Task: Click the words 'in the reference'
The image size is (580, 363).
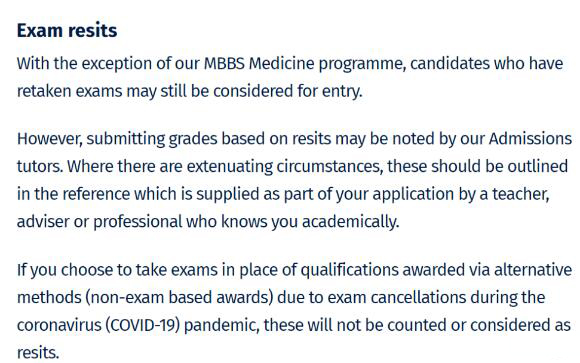Action: [74, 194]
